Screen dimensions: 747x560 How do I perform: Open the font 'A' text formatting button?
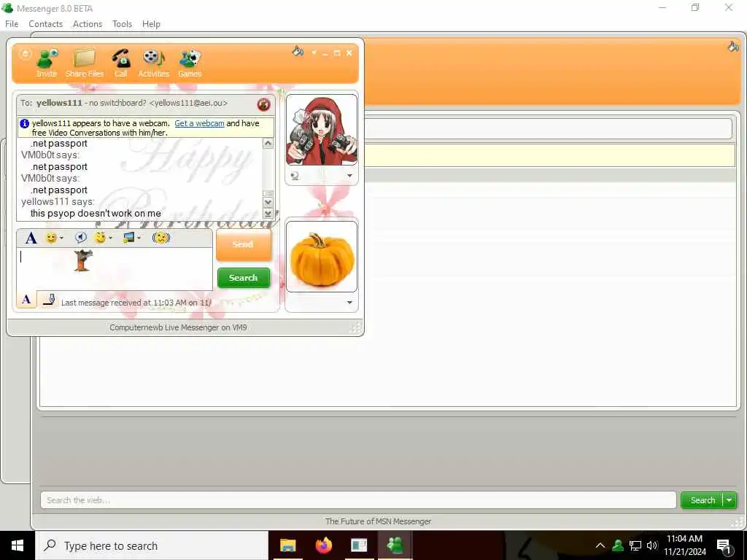coord(31,238)
